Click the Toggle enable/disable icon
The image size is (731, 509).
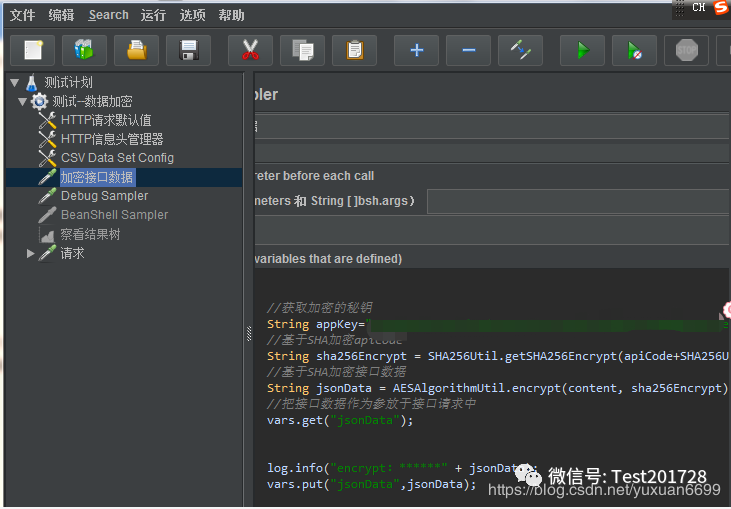[x=520, y=50]
